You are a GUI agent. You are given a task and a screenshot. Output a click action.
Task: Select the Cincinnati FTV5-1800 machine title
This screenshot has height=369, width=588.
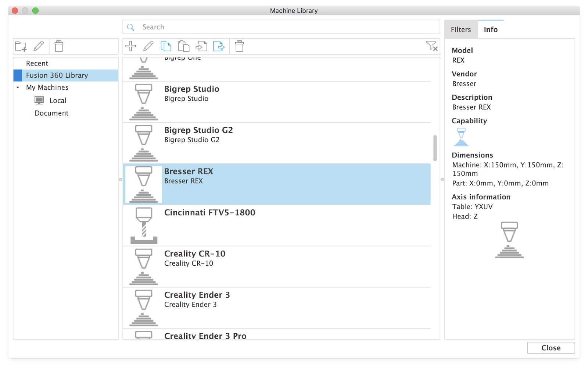209,213
